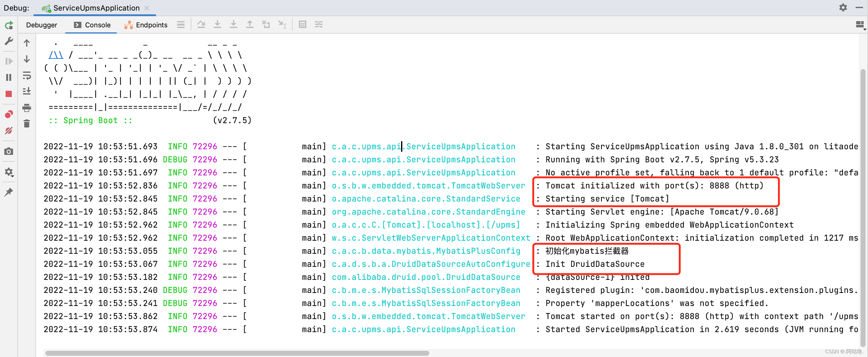Step out of current method
The image size is (868, 357).
coord(250,24)
